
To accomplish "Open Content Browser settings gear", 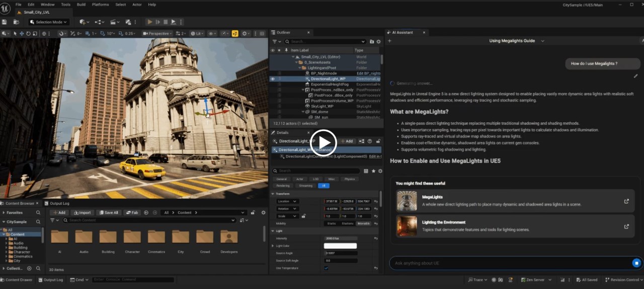I will 263,213.
